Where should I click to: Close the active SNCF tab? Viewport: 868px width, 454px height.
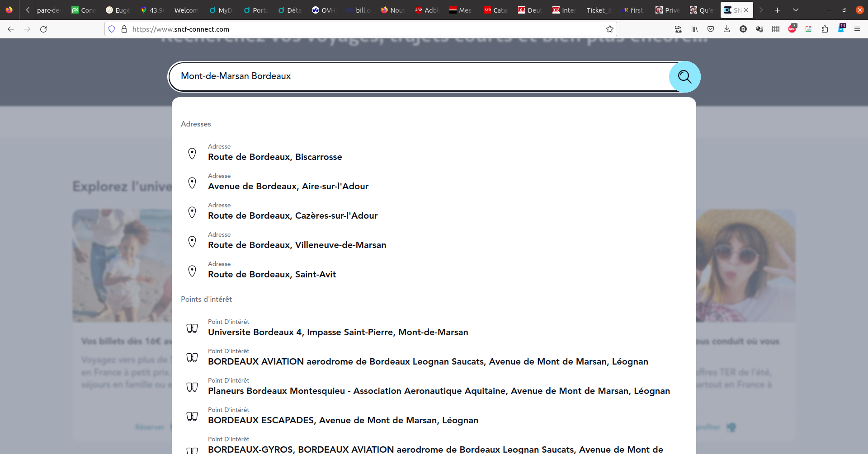point(746,10)
